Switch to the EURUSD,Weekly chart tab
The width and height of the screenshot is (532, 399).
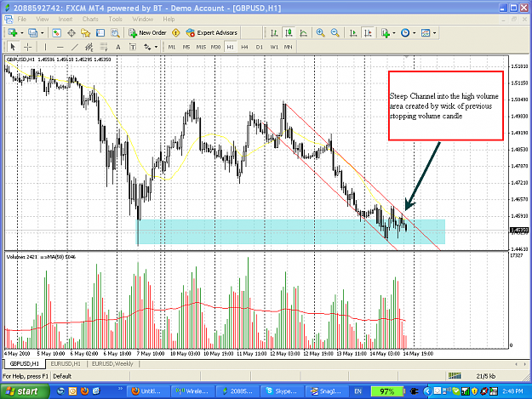(112, 364)
